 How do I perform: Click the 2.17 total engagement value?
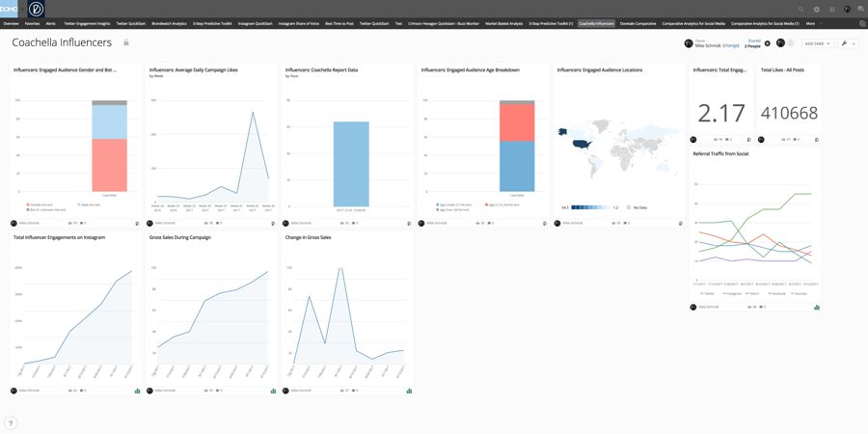coord(721,113)
